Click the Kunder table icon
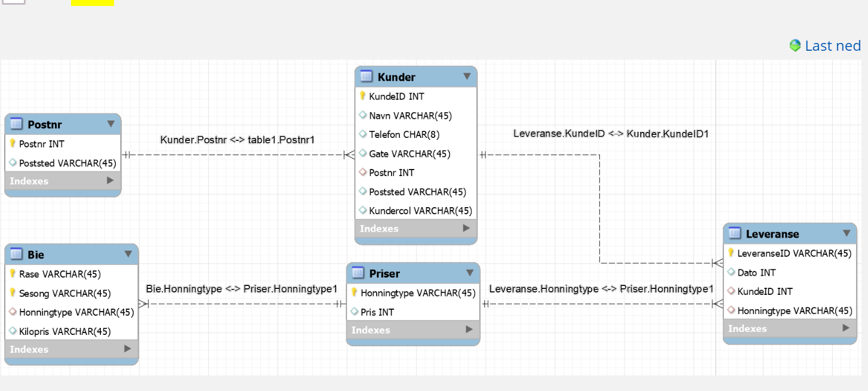Screen dimensions: 868x391 click(x=367, y=77)
